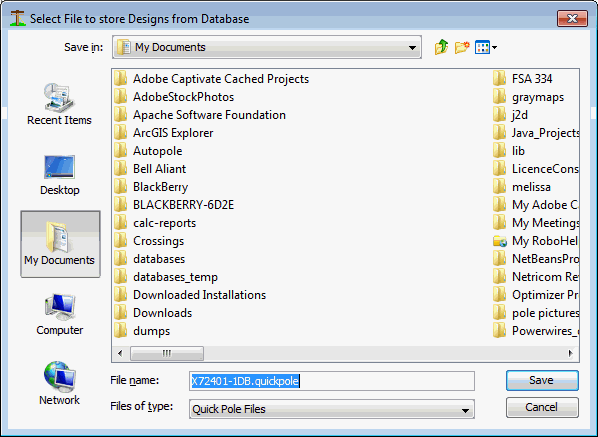Viewport: 598px width, 437px height.
Task: Create a new folder icon
Action: [x=462, y=47]
